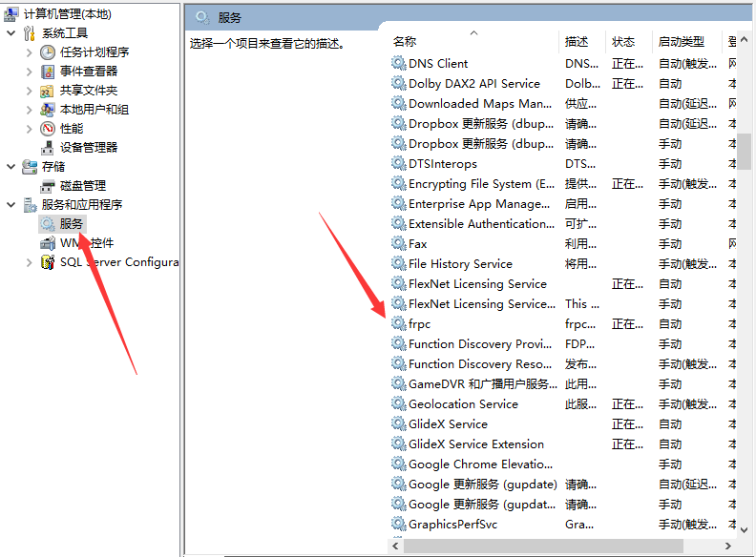The width and height of the screenshot is (756, 557).
Task: Select the GameDVR 和广播用户服务 row
Action: (483, 384)
